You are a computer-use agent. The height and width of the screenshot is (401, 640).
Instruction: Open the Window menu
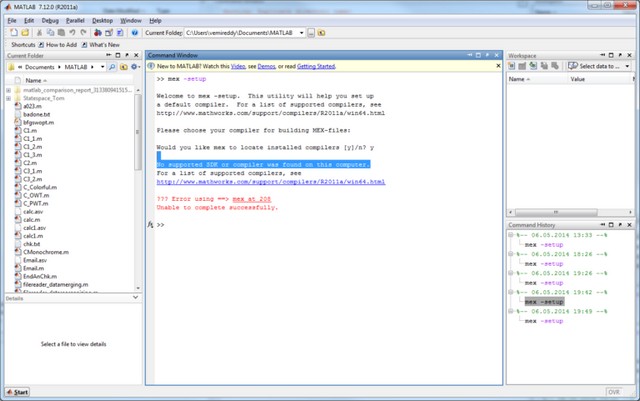pos(131,20)
